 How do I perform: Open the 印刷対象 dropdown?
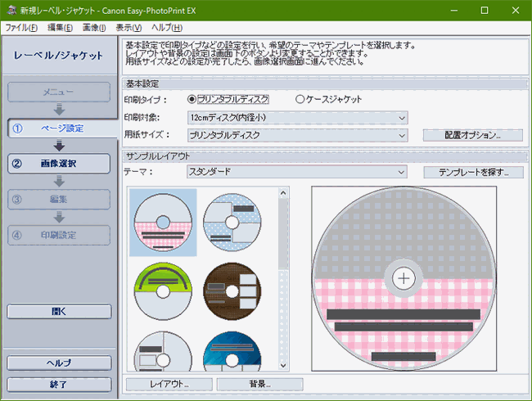point(296,117)
